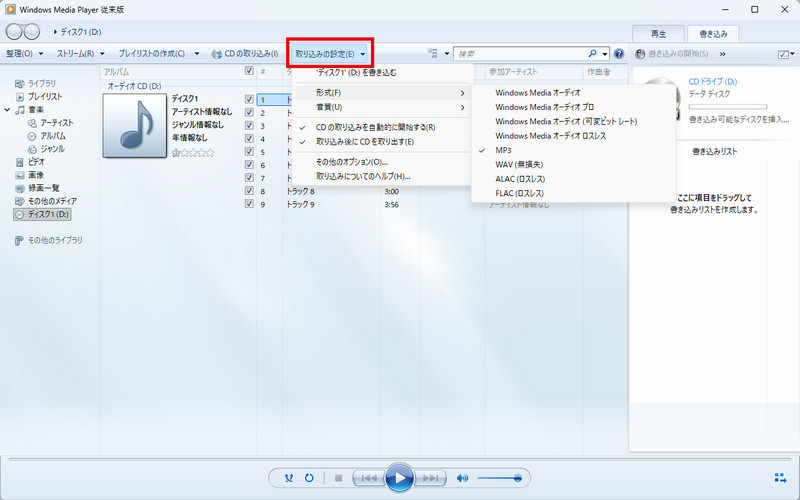The width and height of the screenshot is (800, 500).
Task: Click the forward navigation button
Action: pyautogui.click(x=32, y=32)
